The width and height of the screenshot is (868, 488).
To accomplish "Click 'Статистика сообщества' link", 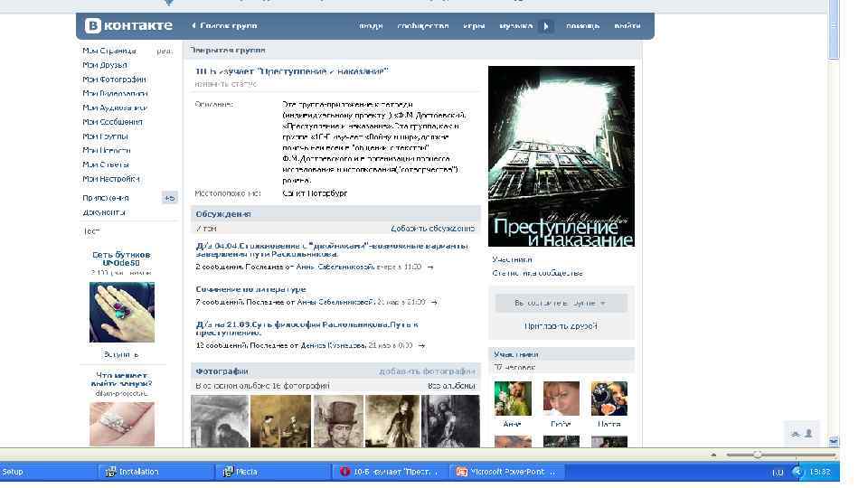I will [537, 273].
